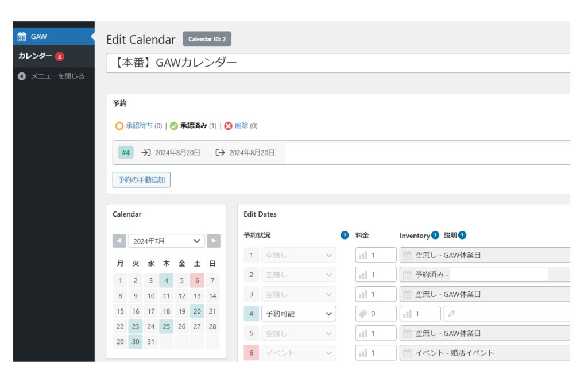Click the GAW calendar icon in sidebar
Screen dimensions: 588x386
click(22, 37)
